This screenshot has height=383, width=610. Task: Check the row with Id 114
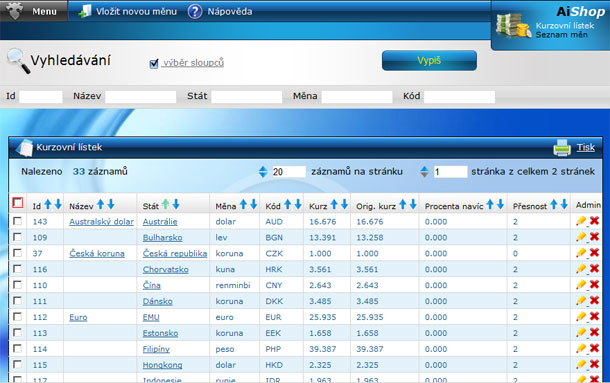(17, 349)
